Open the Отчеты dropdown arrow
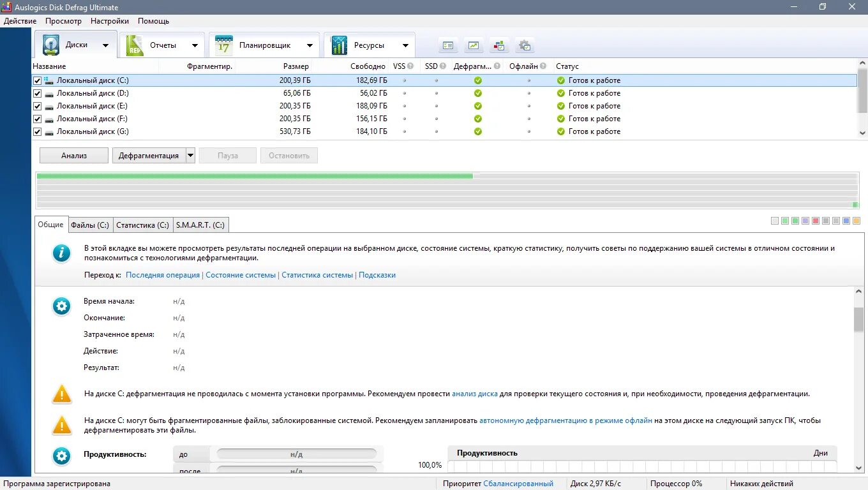This screenshot has width=868, height=490. pyautogui.click(x=195, y=46)
